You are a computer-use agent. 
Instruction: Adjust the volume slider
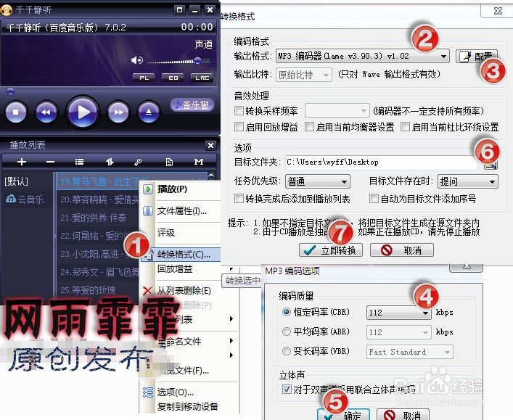tap(179, 61)
